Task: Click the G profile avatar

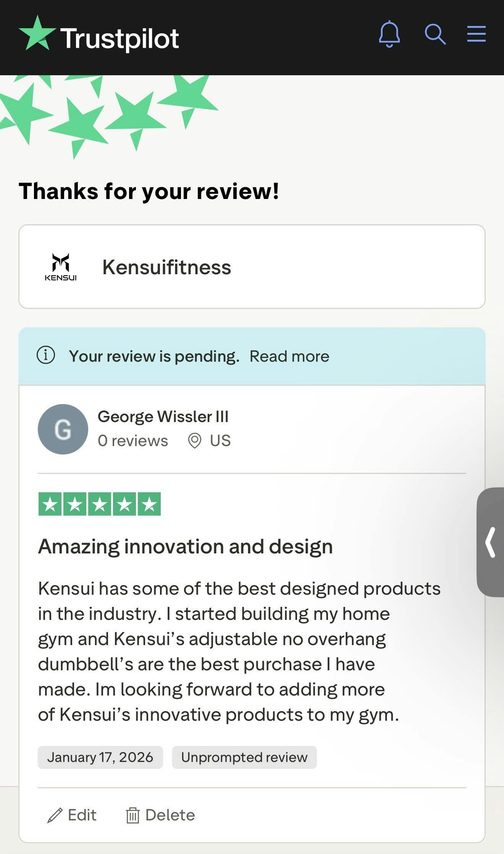Action: pyautogui.click(x=63, y=429)
